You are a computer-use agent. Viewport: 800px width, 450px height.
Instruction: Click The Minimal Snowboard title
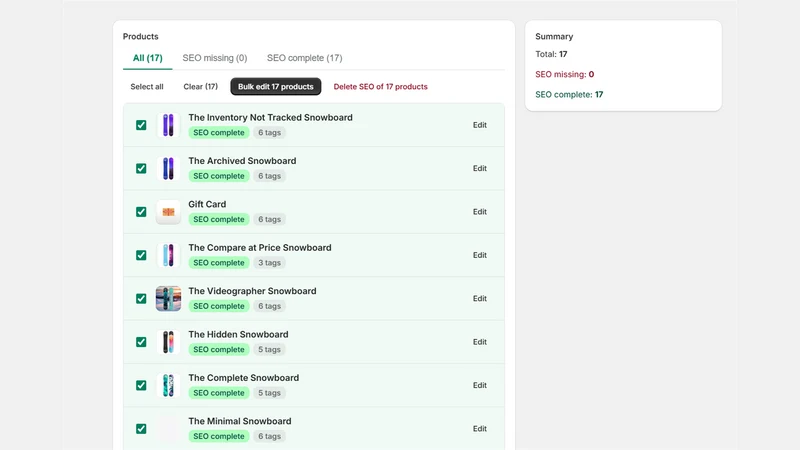click(240, 421)
